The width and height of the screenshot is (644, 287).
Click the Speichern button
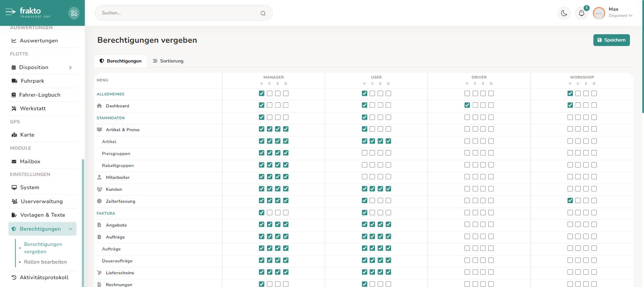click(612, 40)
